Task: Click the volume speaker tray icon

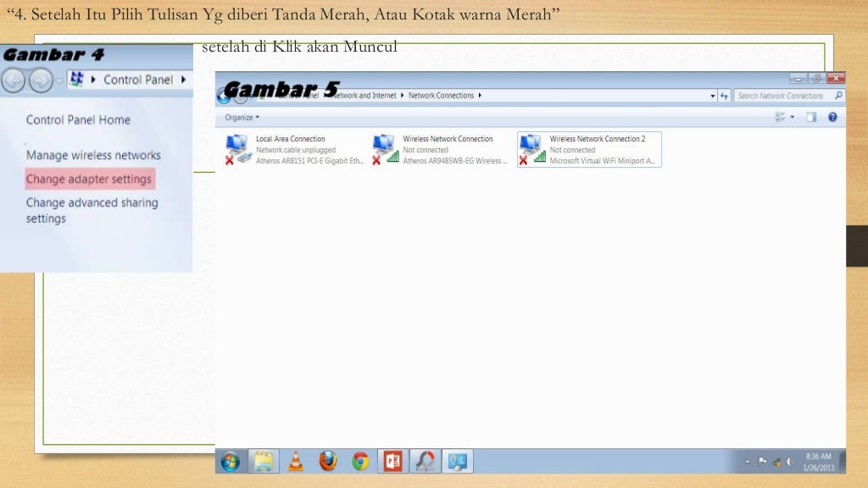Action: 791,462
